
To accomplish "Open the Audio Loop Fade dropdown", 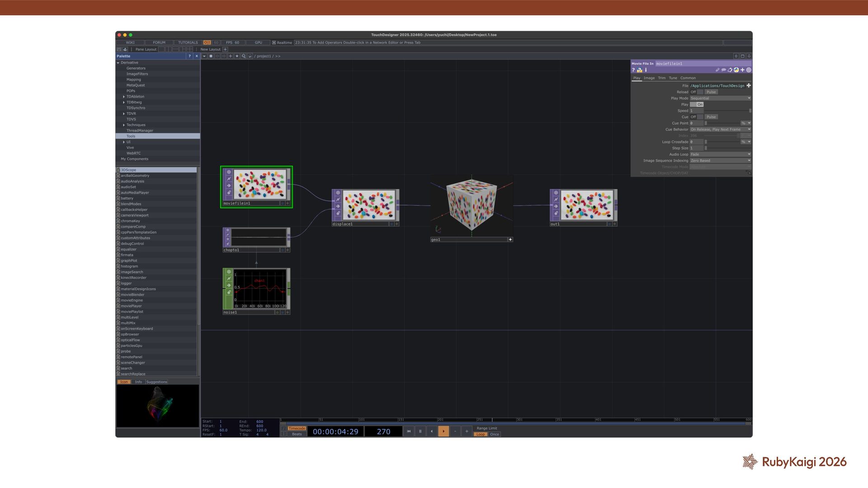I will [720, 154].
